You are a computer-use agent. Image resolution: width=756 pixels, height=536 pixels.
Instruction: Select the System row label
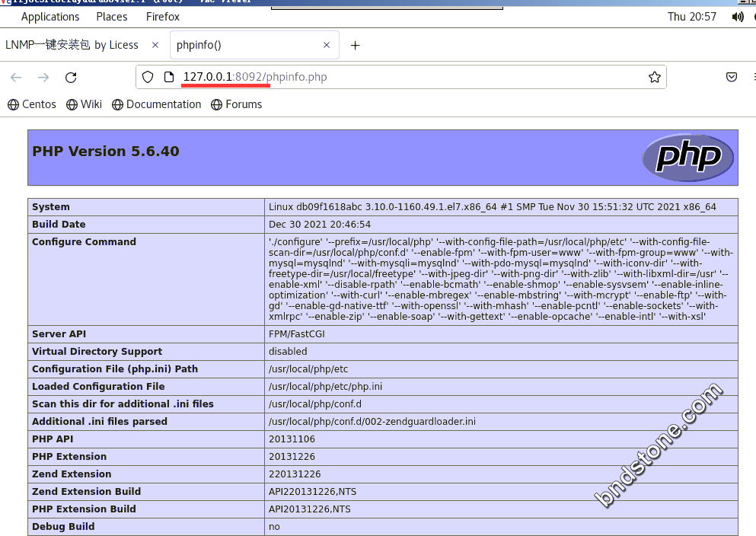point(50,207)
